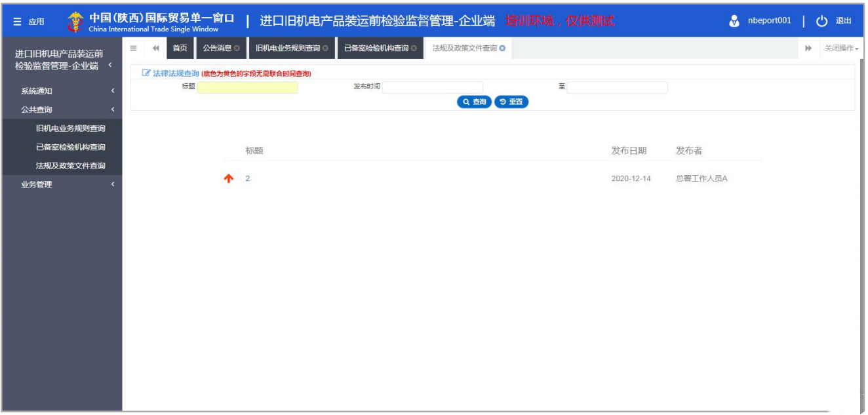
Task: Click the 退出 power icon
Action: pyautogui.click(x=822, y=21)
